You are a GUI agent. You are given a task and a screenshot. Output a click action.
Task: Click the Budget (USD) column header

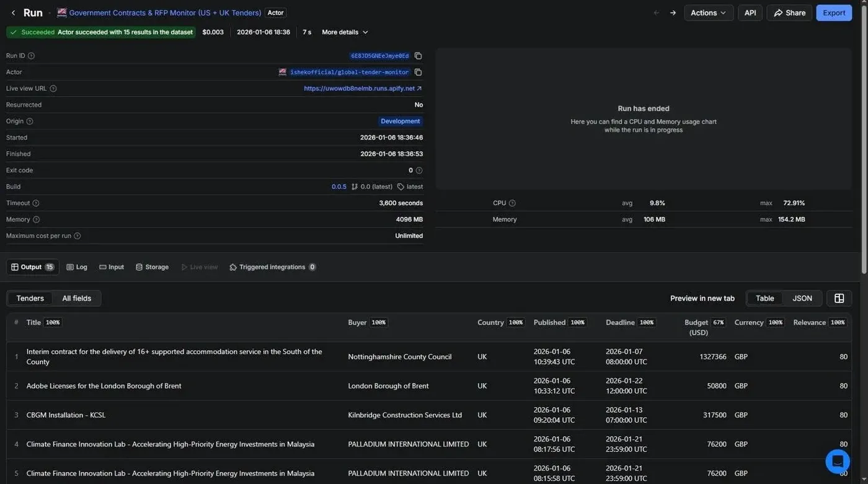tap(697, 327)
